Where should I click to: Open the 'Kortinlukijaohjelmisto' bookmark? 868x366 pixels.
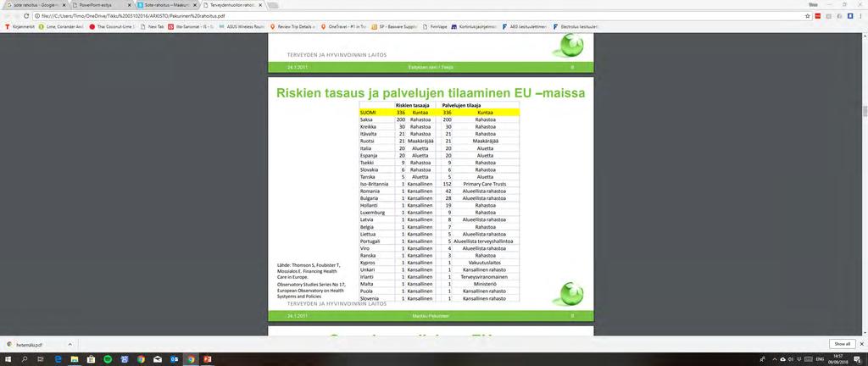474,26
